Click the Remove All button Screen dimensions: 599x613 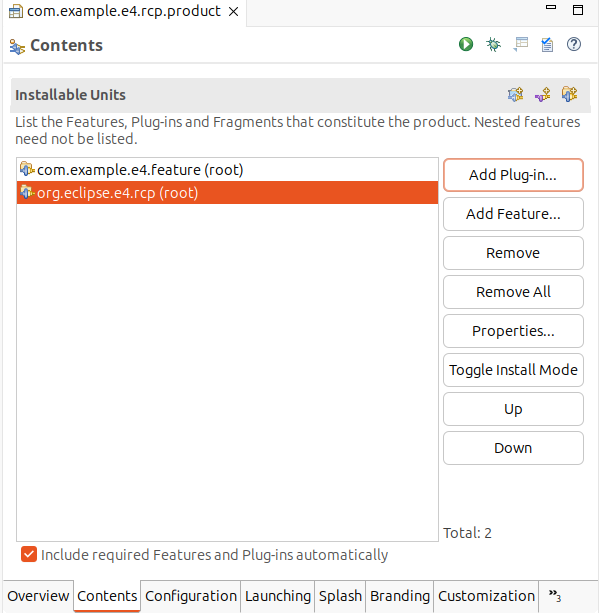tap(513, 292)
